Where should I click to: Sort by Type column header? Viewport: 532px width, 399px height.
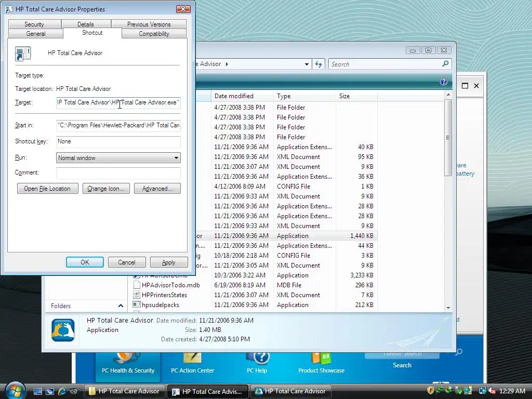click(304, 96)
